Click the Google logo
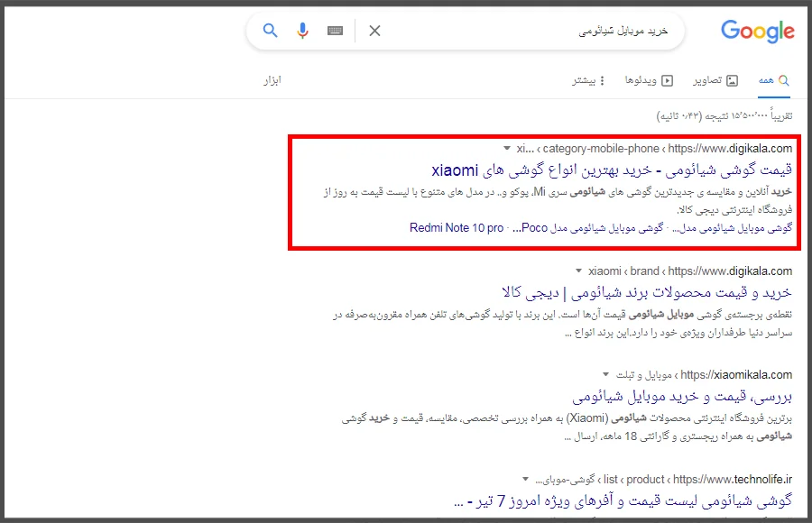This screenshot has width=812, height=523. pyautogui.click(x=757, y=31)
